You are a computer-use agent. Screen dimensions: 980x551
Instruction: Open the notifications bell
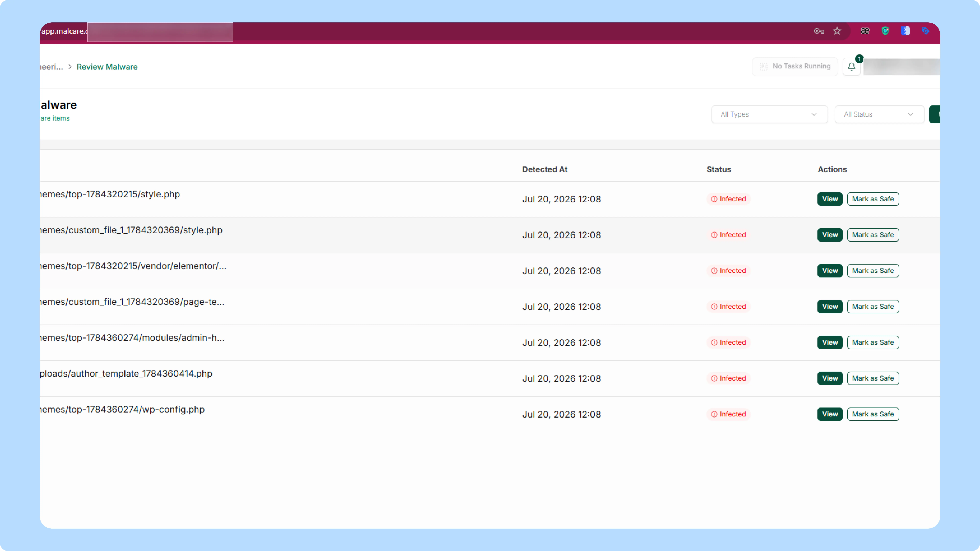click(851, 67)
